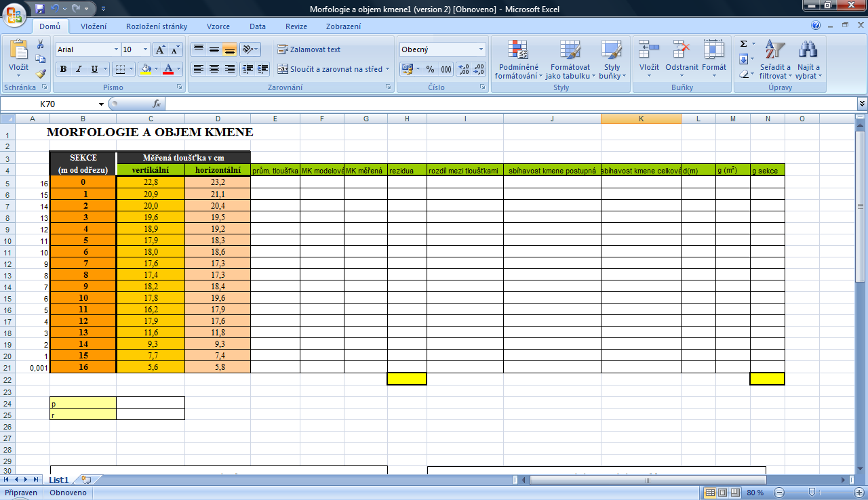Click Zalamovat text (wrap text)
This screenshot has height=500, width=868.
[x=309, y=49]
